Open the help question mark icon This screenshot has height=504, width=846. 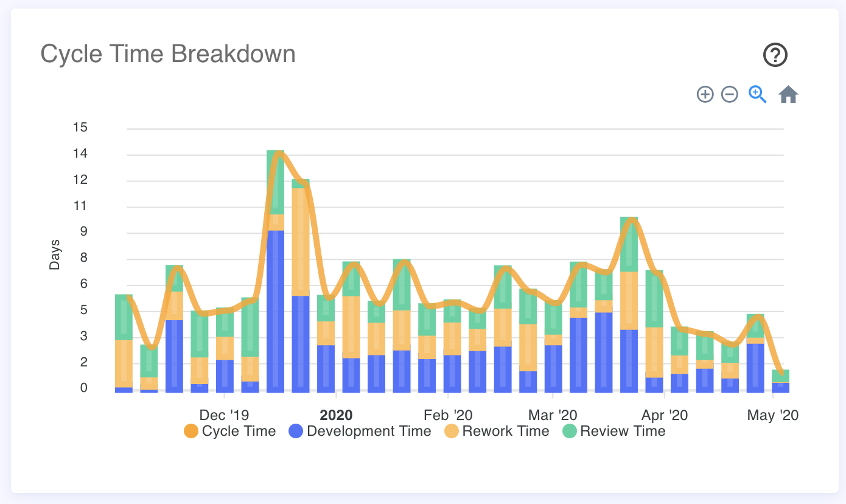(x=775, y=55)
